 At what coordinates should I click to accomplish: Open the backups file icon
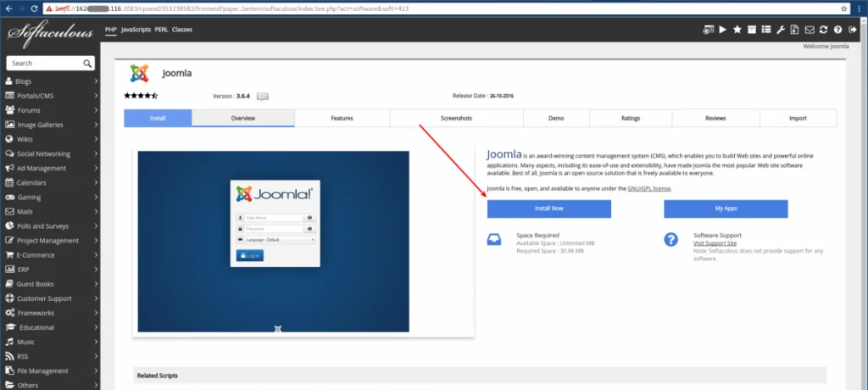pyautogui.click(x=795, y=30)
